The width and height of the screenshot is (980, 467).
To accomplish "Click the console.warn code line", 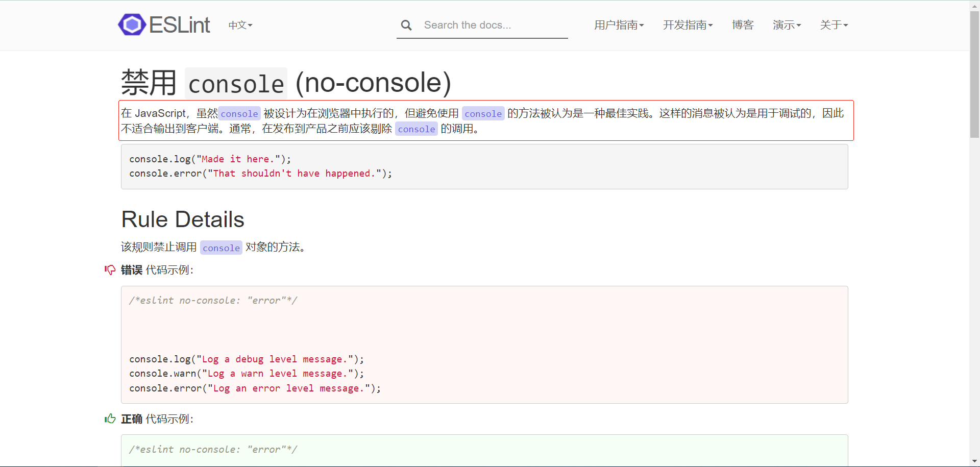I will point(247,374).
